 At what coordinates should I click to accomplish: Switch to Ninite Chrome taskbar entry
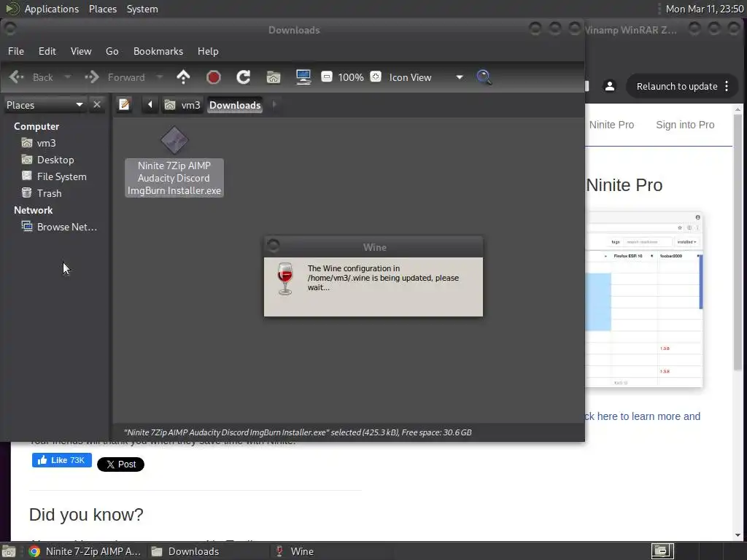pos(85,551)
